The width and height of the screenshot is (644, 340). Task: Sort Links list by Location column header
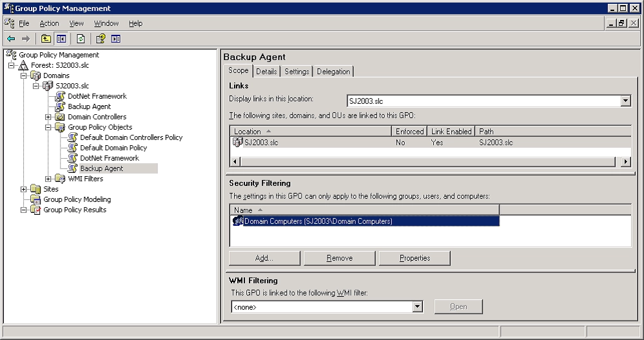click(311, 131)
